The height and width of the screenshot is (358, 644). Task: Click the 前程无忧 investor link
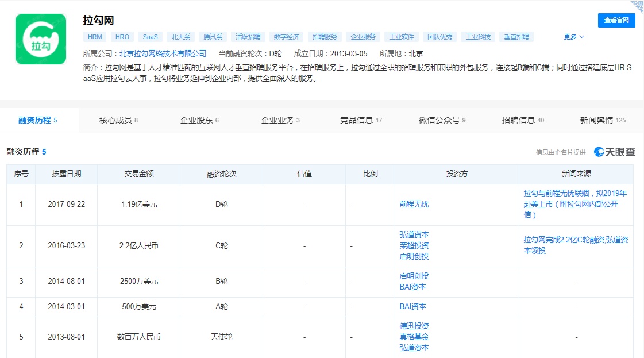click(x=414, y=204)
